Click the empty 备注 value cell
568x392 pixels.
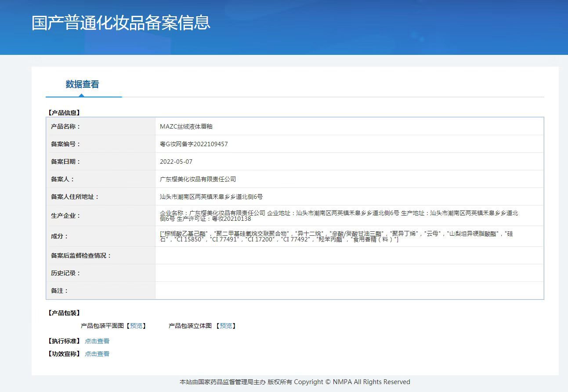pyautogui.click(x=349, y=291)
